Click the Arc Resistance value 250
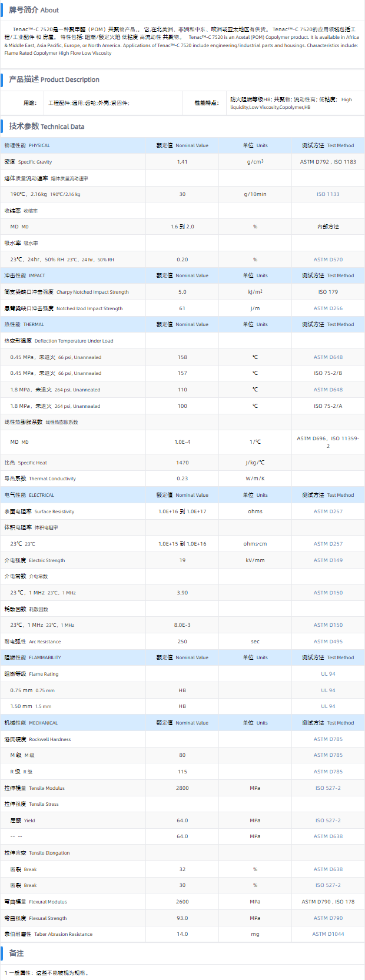365x980 pixels. (x=182, y=642)
